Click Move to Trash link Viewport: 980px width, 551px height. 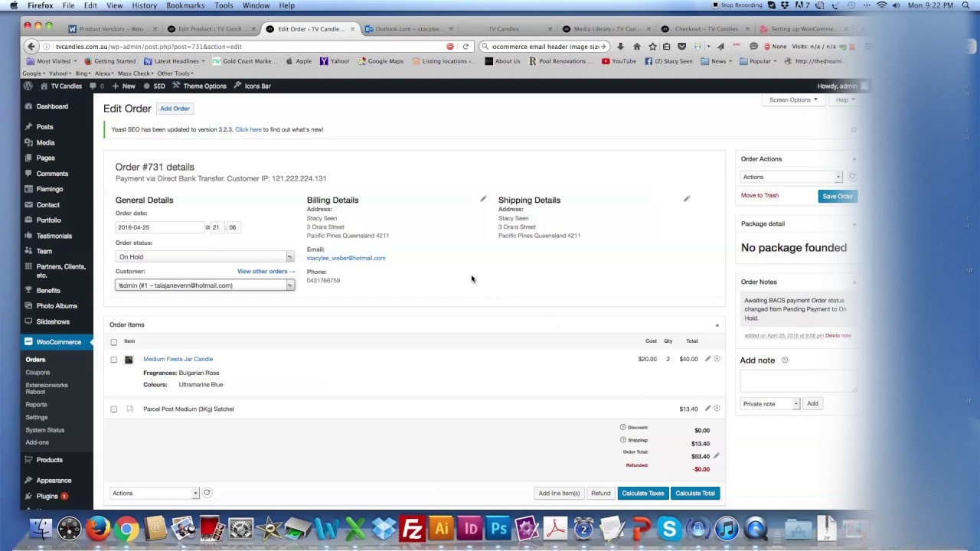pyautogui.click(x=759, y=195)
